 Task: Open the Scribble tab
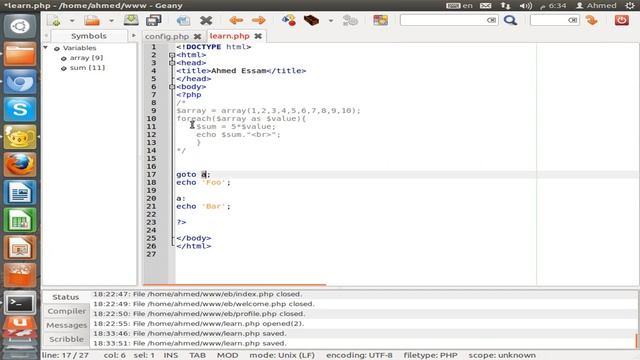click(67, 339)
